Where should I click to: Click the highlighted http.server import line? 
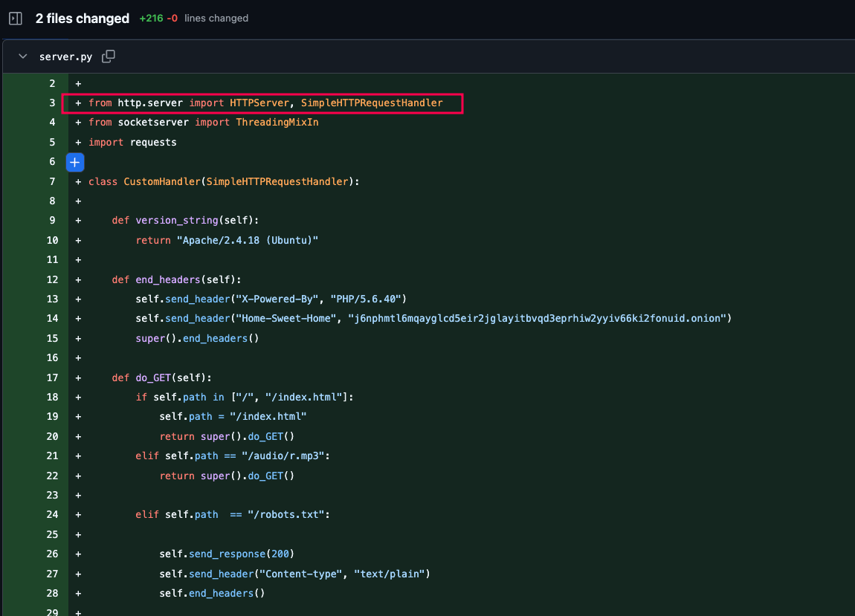coord(265,103)
